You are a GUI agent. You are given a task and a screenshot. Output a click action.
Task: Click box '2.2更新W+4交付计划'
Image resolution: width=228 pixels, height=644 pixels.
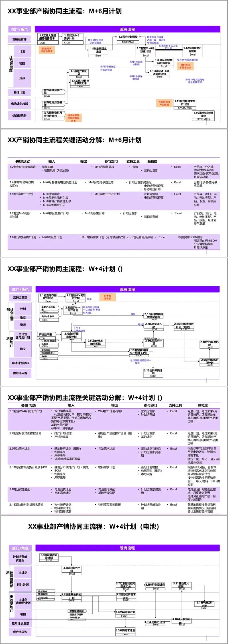(x=76, y=298)
